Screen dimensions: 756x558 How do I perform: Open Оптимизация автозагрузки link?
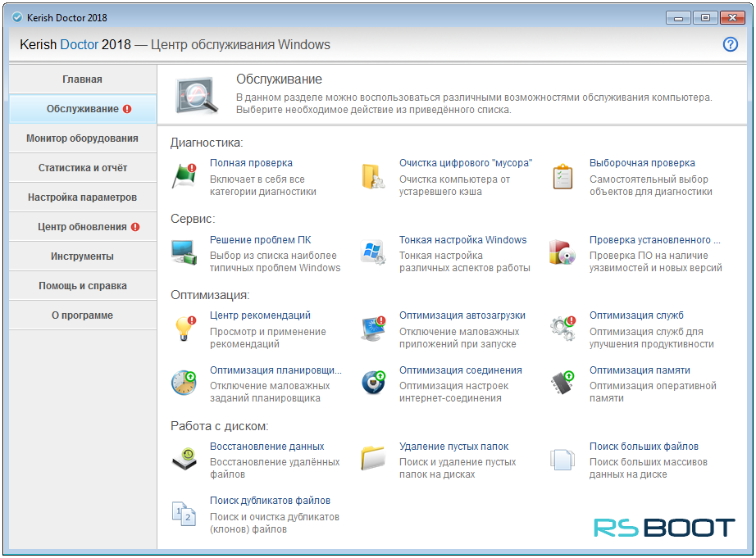(462, 315)
